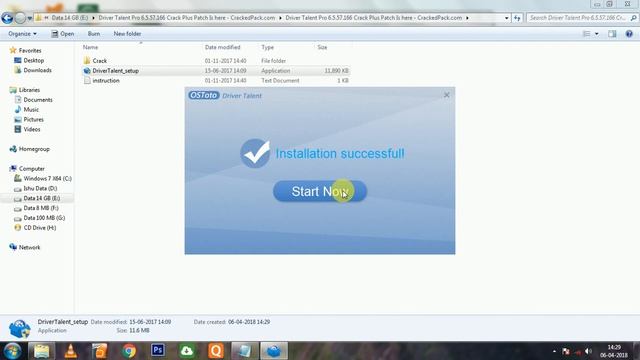
Task: Show hidden system tray icons arrow
Action: (554, 351)
